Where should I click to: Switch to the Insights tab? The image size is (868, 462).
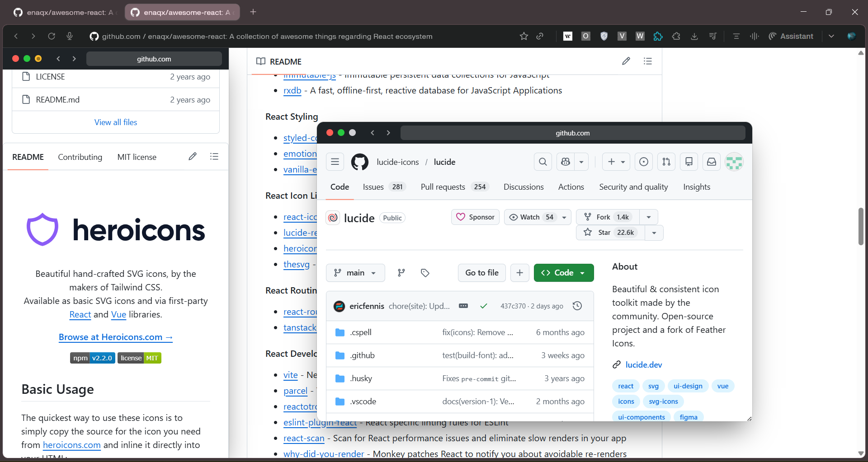tap(697, 187)
